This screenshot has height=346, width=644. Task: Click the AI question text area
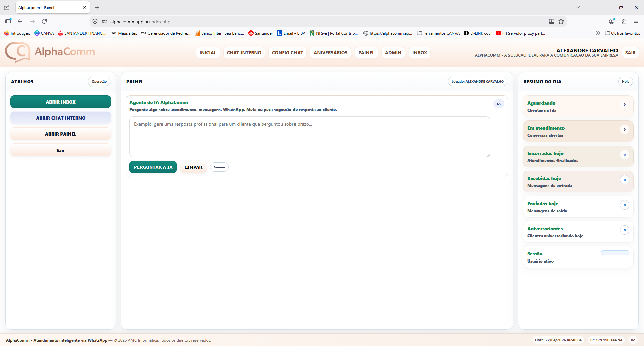(x=309, y=136)
